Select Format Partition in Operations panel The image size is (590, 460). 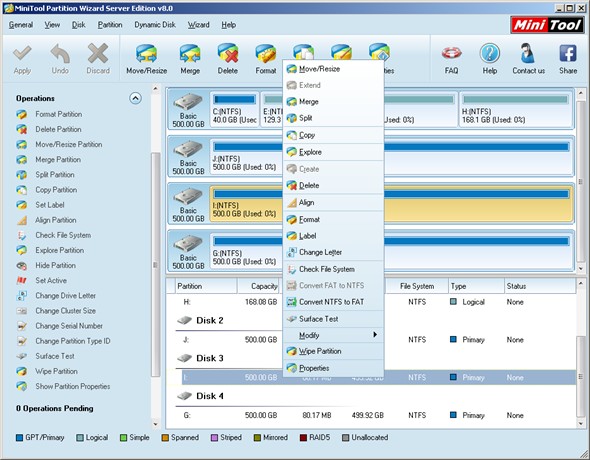[59, 114]
